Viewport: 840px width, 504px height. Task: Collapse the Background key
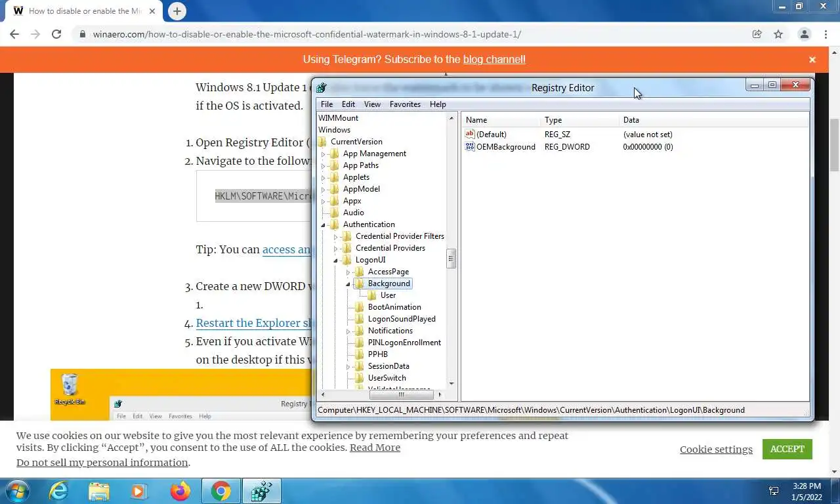click(x=348, y=284)
